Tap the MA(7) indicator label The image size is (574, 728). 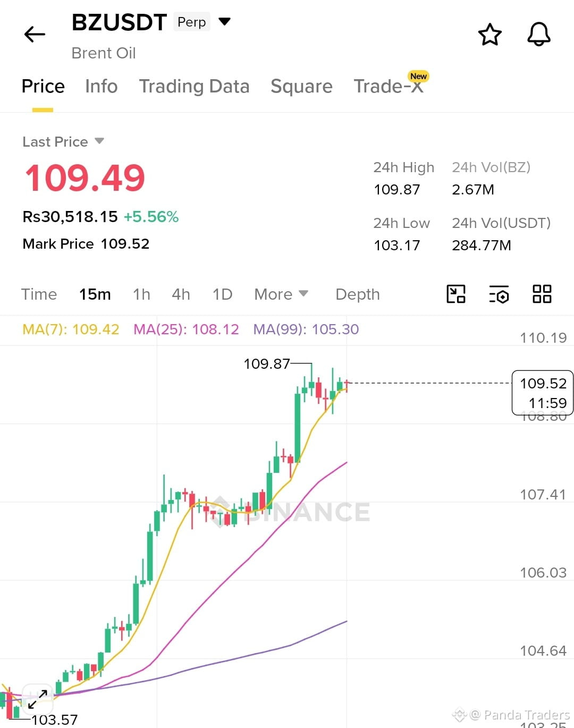coord(71,329)
